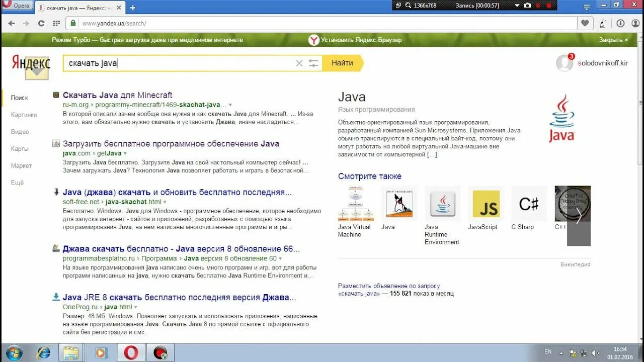Viewport: 644px width, 362px height.
Task: Open Загрузить бесплатное программное обеспечение Java
Action: tap(171, 144)
